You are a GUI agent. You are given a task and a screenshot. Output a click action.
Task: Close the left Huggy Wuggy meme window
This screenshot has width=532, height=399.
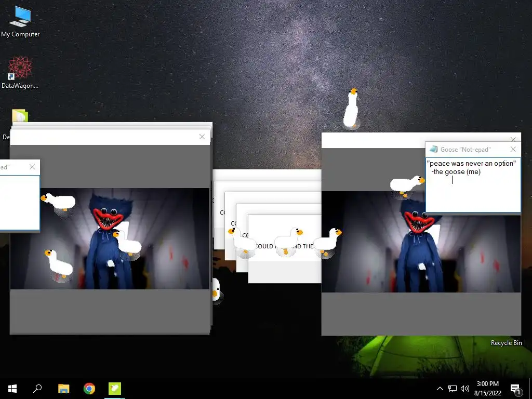point(202,137)
